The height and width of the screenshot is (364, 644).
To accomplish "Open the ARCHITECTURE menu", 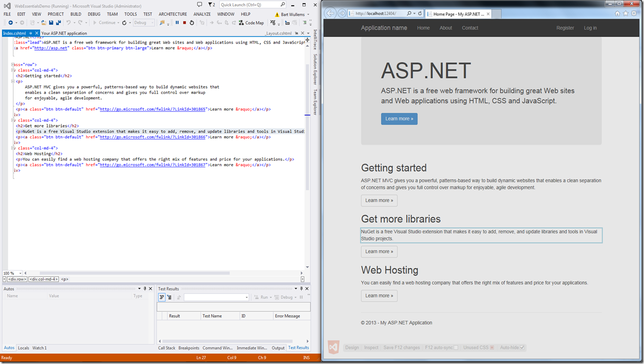I will click(x=173, y=14).
